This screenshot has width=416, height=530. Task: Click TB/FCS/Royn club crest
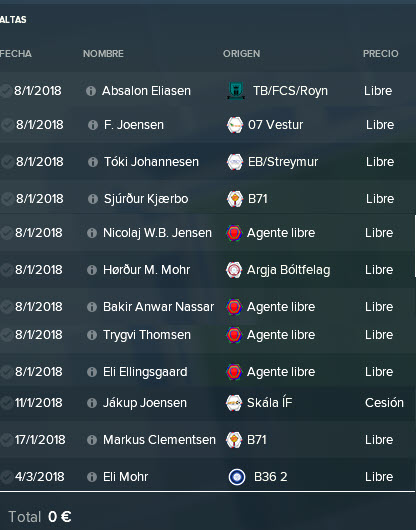click(x=236, y=91)
